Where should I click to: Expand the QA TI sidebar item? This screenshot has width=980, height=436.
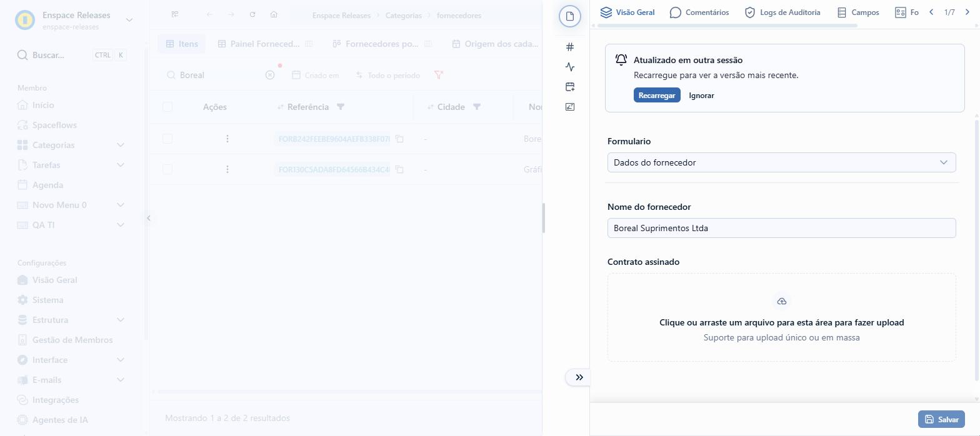pyautogui.click(x=121, y=225)
